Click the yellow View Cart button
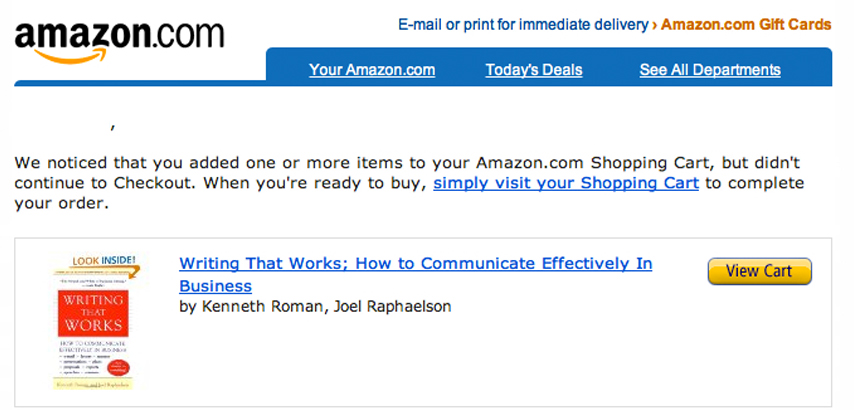 click(x=759, y=271)
